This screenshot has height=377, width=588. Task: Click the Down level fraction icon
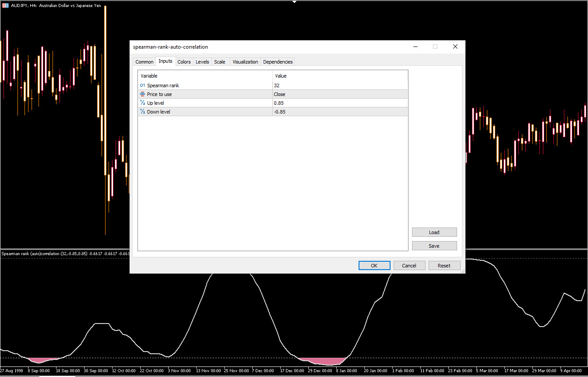(x=142, y=112)
